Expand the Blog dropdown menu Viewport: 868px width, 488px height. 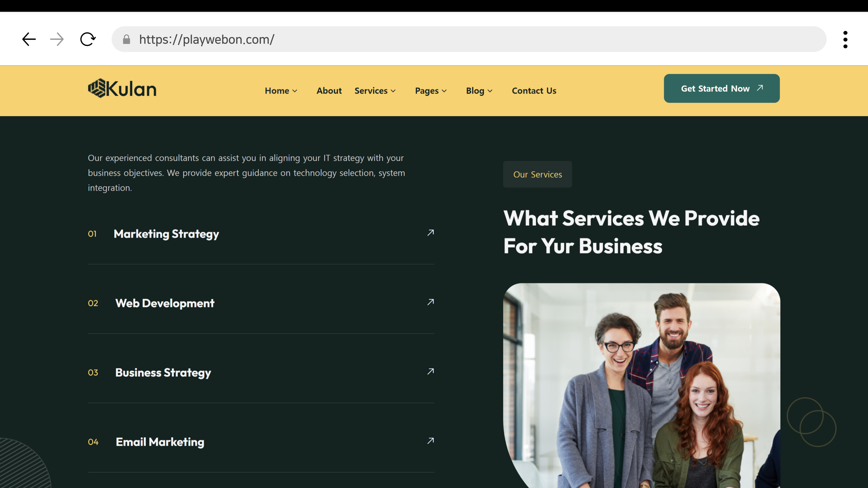479,90
